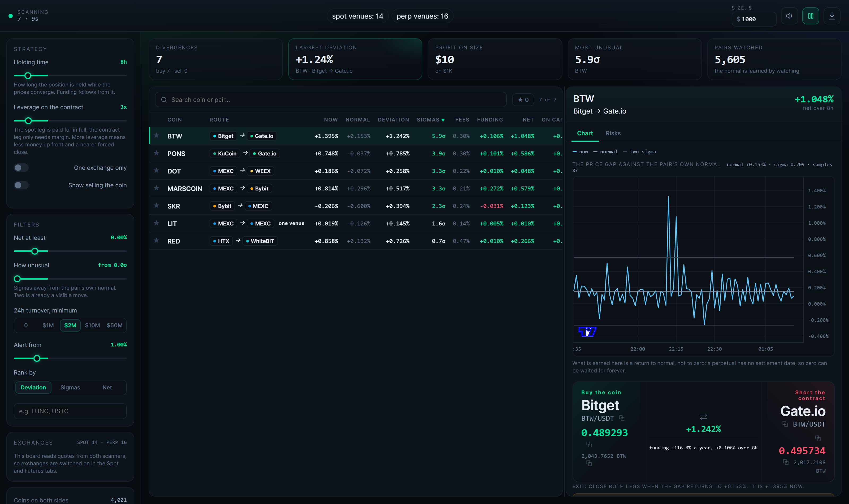
Task: Click the Holding time slider handle
Action: [x=28, y=75]
